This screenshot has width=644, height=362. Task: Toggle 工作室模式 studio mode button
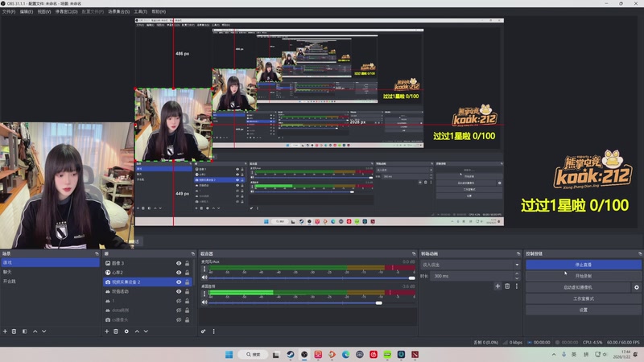(x=583, y=298)
